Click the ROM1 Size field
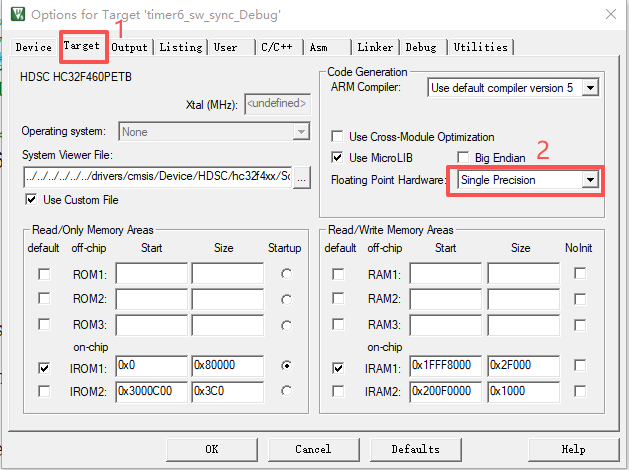 (228, 273)
